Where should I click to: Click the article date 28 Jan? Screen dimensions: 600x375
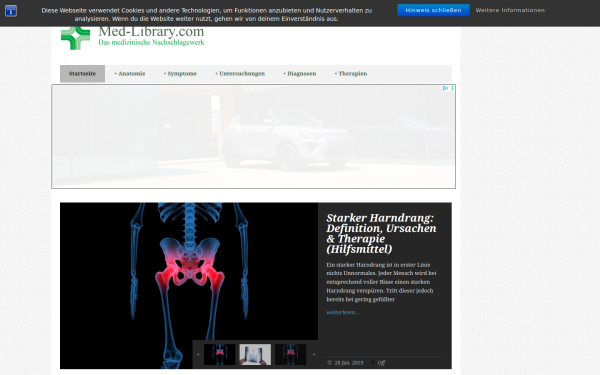click(x=349, y=363)
